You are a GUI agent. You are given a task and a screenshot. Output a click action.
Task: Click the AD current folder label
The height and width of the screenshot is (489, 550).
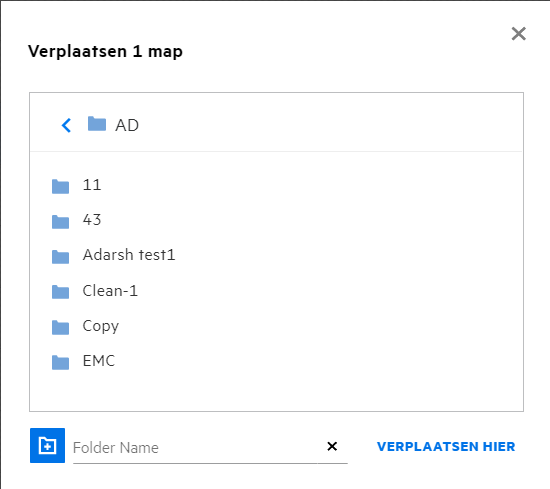coord(127,125)
